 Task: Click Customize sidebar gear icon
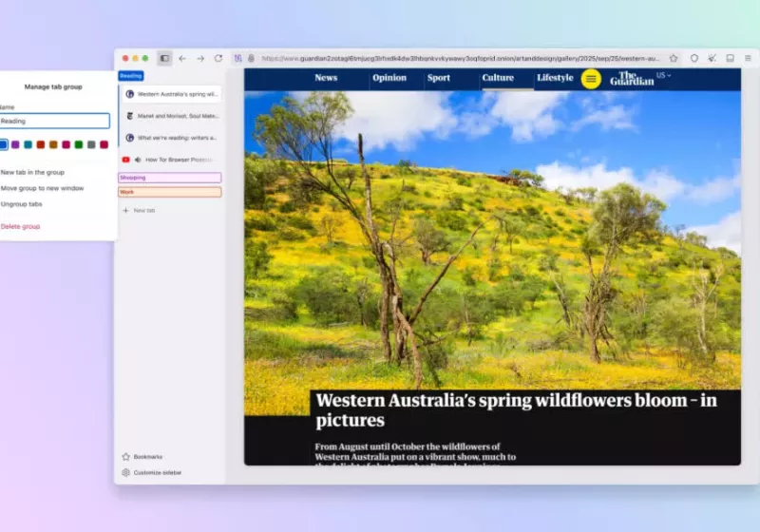click(126, 472)
